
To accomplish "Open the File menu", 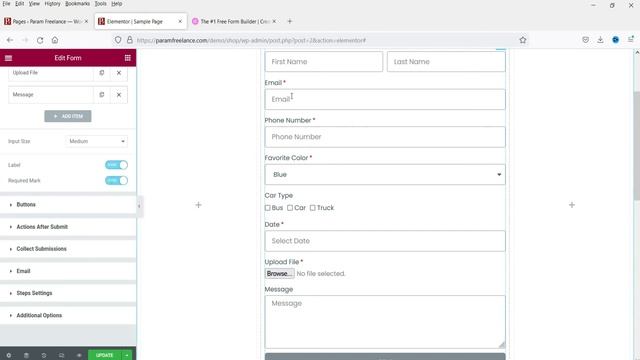I will click(6, 4).
